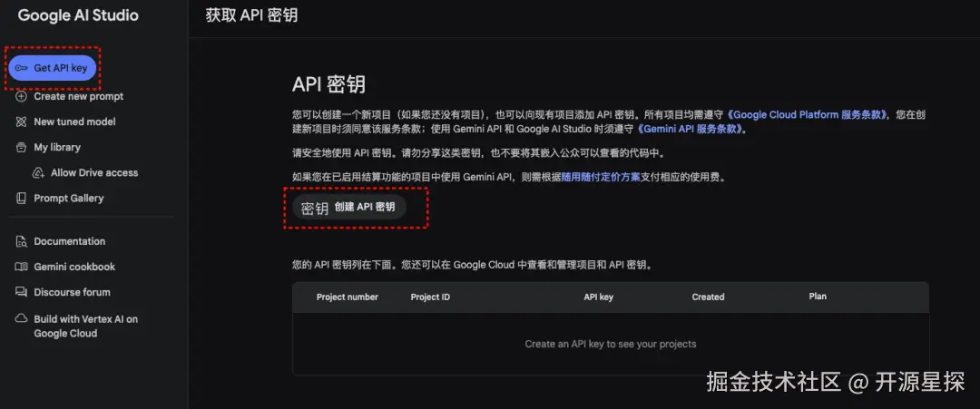Screen dimensions: 980x409
Task: Open Prompt Gallery
Action: pyautogui.click(x=69, y=199)
